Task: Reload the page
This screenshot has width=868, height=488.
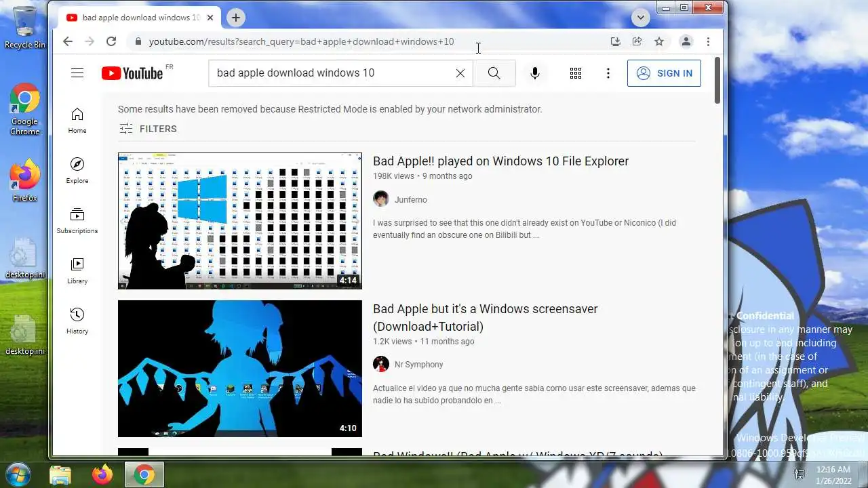Action: tap(111, 41)
